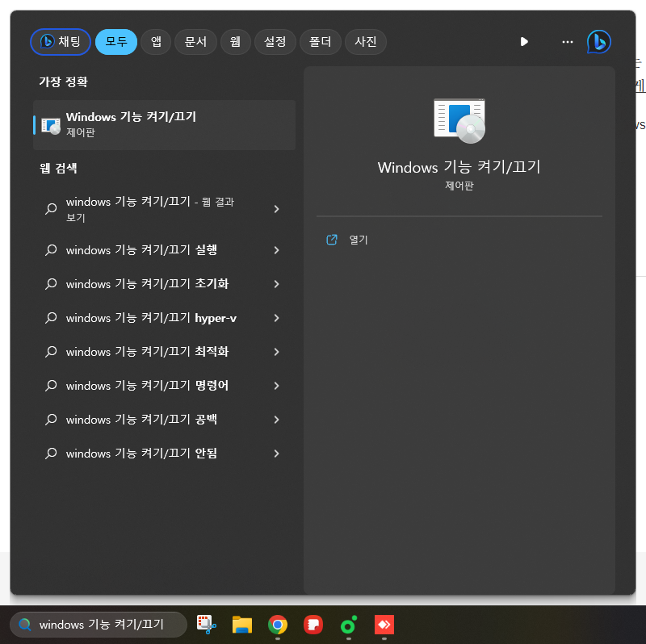Viewport: 646px width, 644px height.
Task: Expand the hyper-v suggestion chevron
Action: click(x=276, y=318)
